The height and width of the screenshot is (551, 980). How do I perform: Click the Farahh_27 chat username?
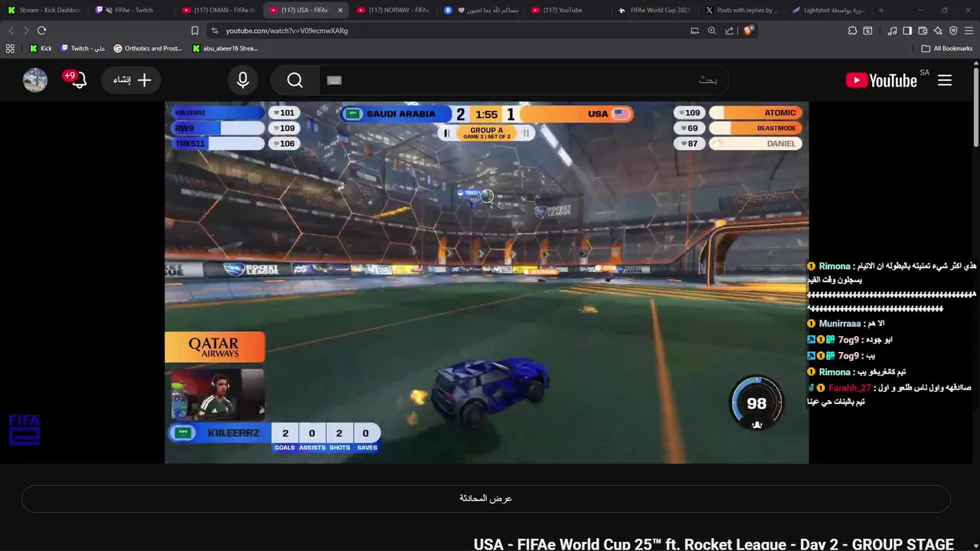[850, 388]
